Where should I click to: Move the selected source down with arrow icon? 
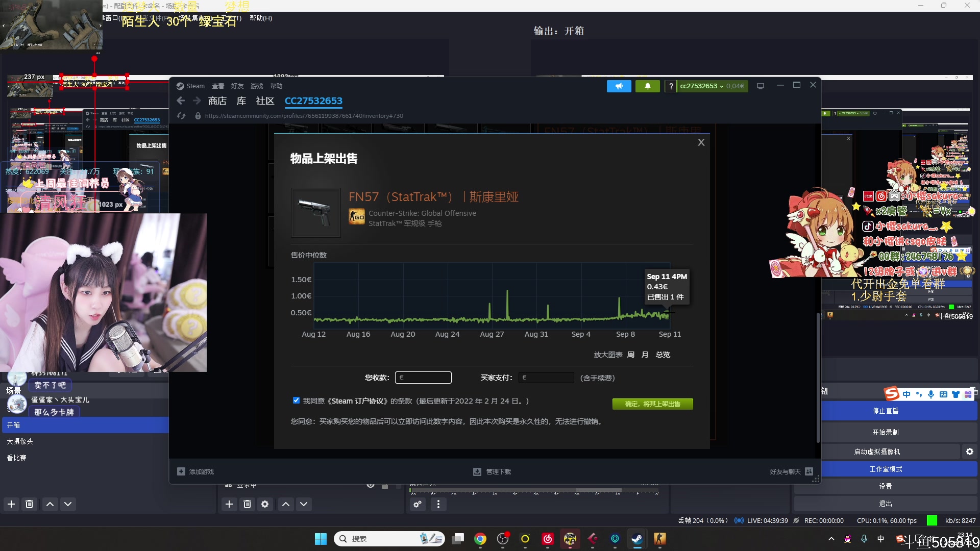click(304, 504)
